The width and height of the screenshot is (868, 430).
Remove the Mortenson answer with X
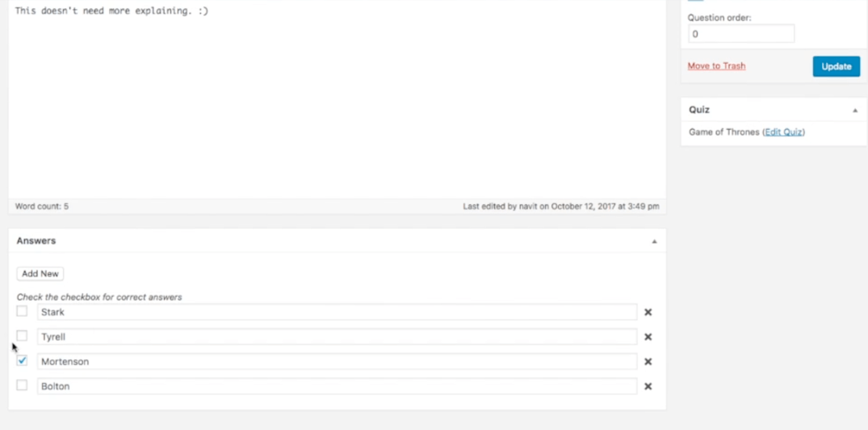point(648,362)
